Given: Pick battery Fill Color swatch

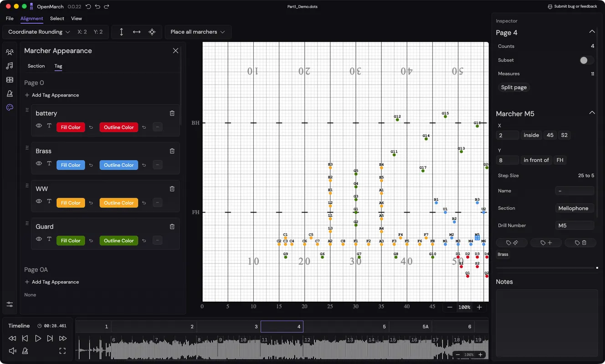Looking at the screenshot, I should (71, 127).
